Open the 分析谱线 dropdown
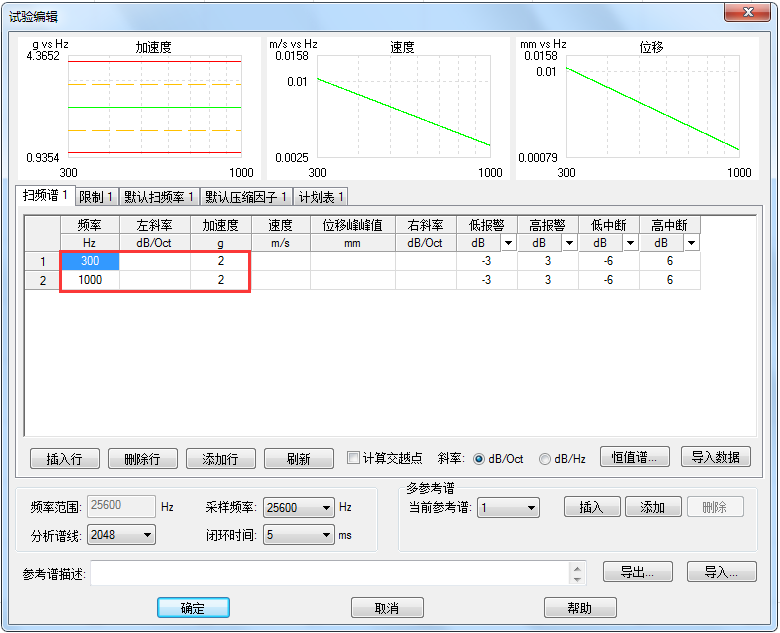This screenshot has height=633, width=780. click(x=121, y=535)
